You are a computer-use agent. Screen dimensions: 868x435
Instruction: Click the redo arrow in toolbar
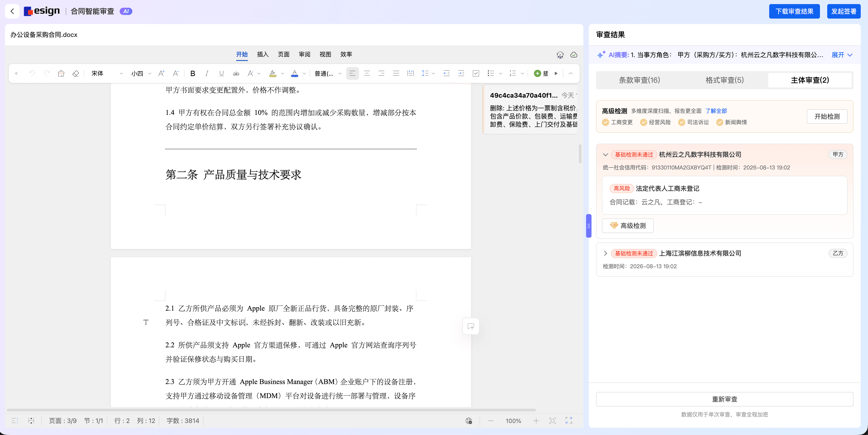46,73
